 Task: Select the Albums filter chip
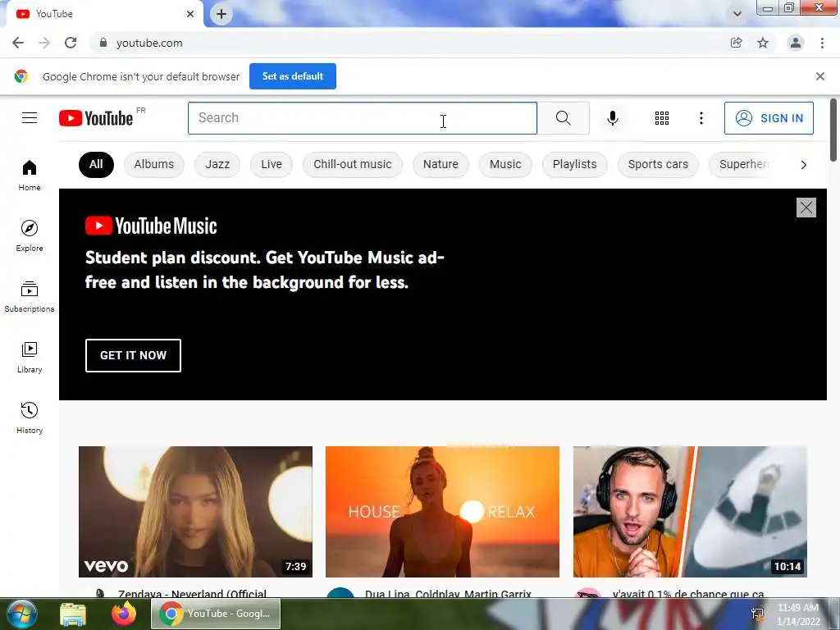tap(153, 164)
